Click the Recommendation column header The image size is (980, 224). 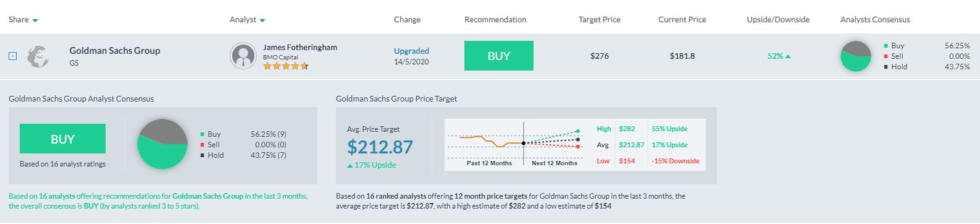coord(495,19)
